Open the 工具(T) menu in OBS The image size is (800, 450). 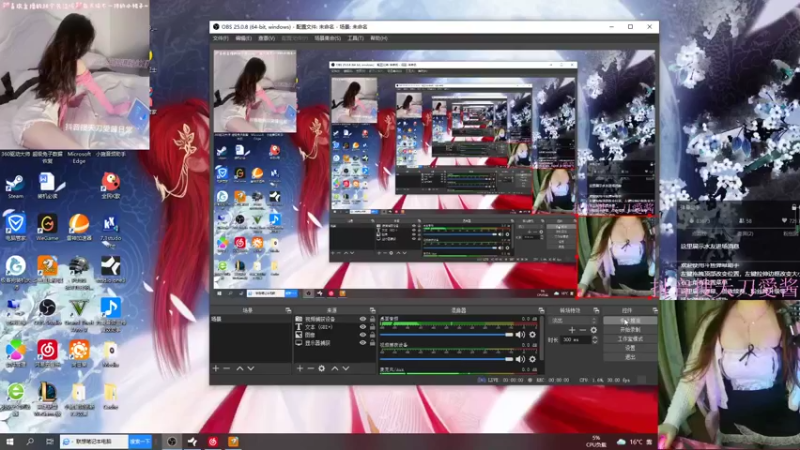(356, 38)
